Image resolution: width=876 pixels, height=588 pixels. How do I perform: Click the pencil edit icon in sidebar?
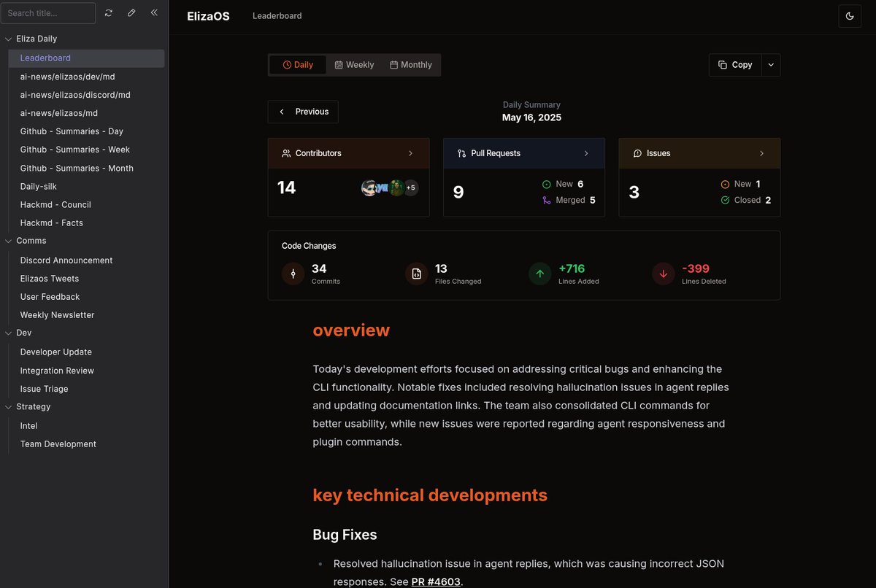(131, 13)
